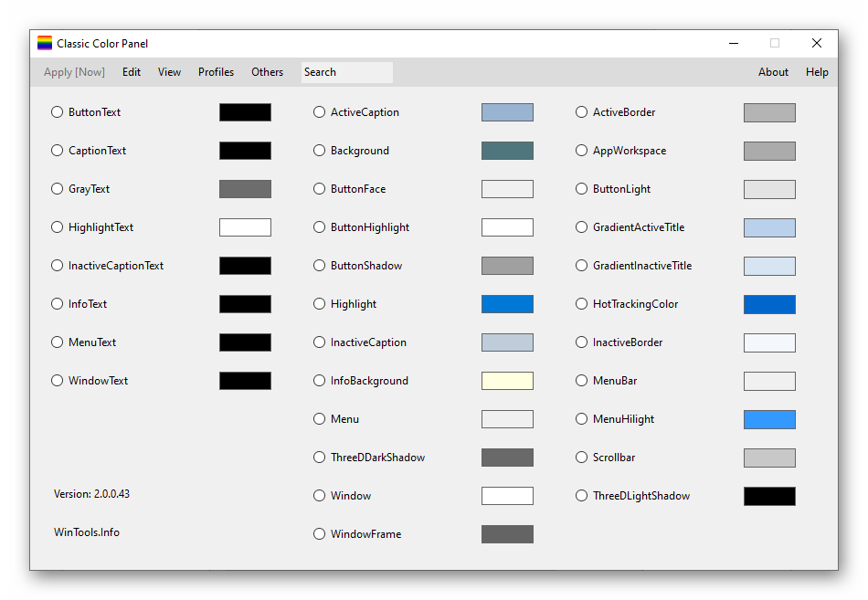868x600 pixels.
Task: Open the Profiles menu
Action: tap(216, 72)
